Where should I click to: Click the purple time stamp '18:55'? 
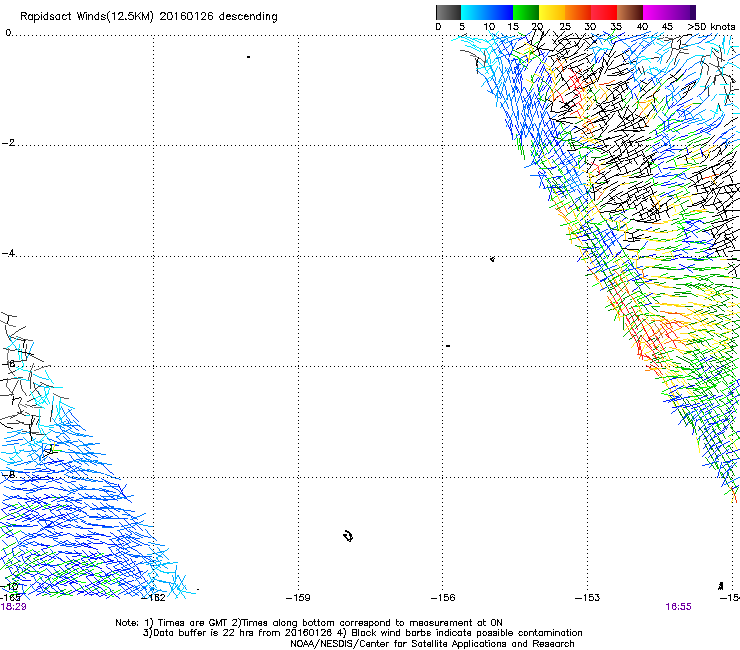(x=678, y=607)
